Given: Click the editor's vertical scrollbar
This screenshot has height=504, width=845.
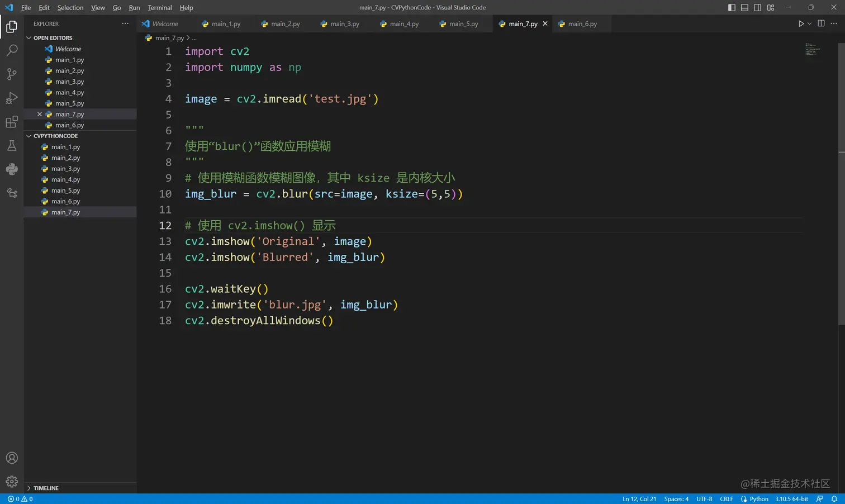Looking at the screenshot, I should (x=841, y=184).
